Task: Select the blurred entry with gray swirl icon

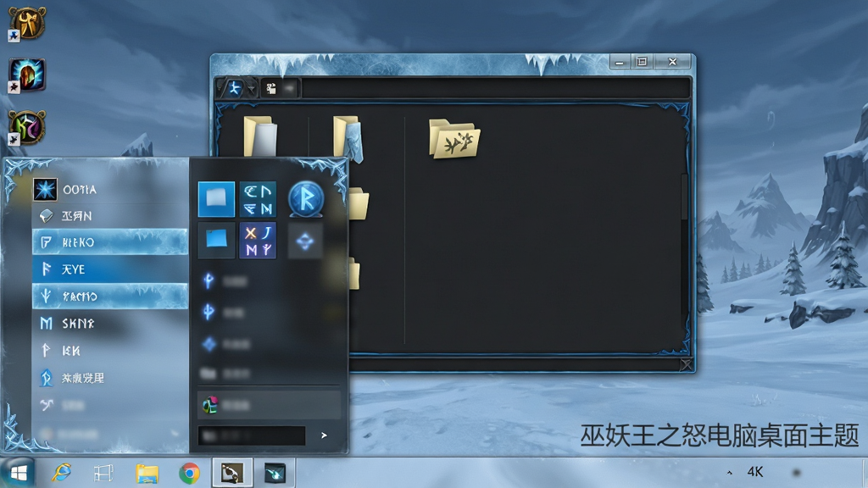Action: click(x=109, y=406)
